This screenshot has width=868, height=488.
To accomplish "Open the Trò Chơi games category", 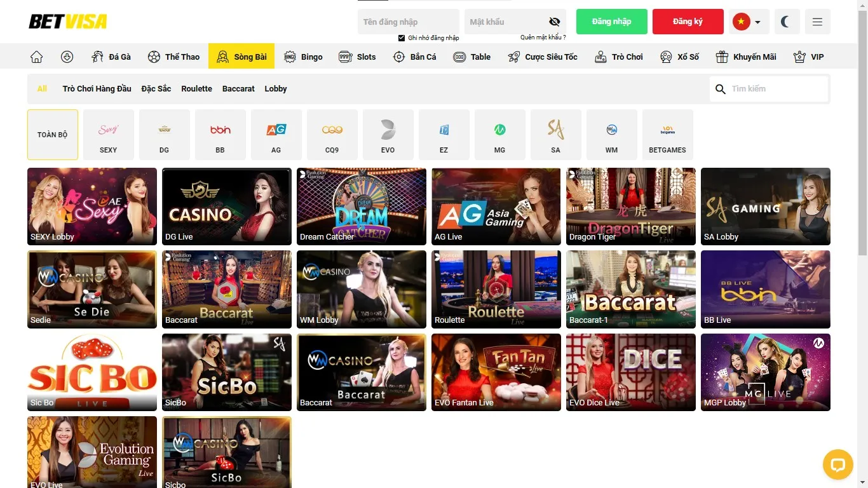I will click(x=619, y=57).
